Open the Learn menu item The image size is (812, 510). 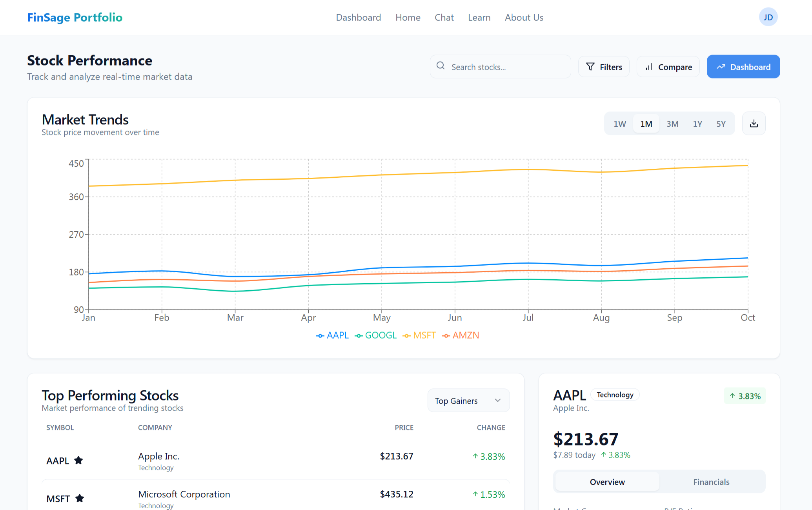click(x=479, y=18)
